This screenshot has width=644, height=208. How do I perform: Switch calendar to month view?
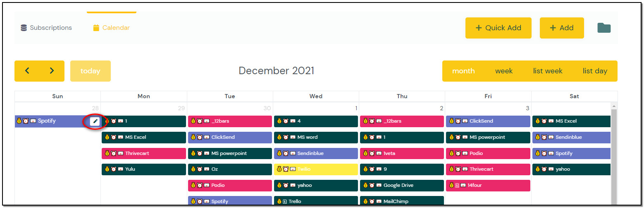[x=463, y=71]
